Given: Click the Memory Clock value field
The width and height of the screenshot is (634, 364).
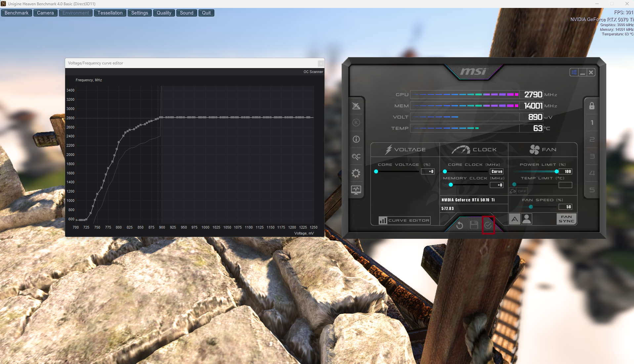Looking at the screenshot, I should coord(497,185).
